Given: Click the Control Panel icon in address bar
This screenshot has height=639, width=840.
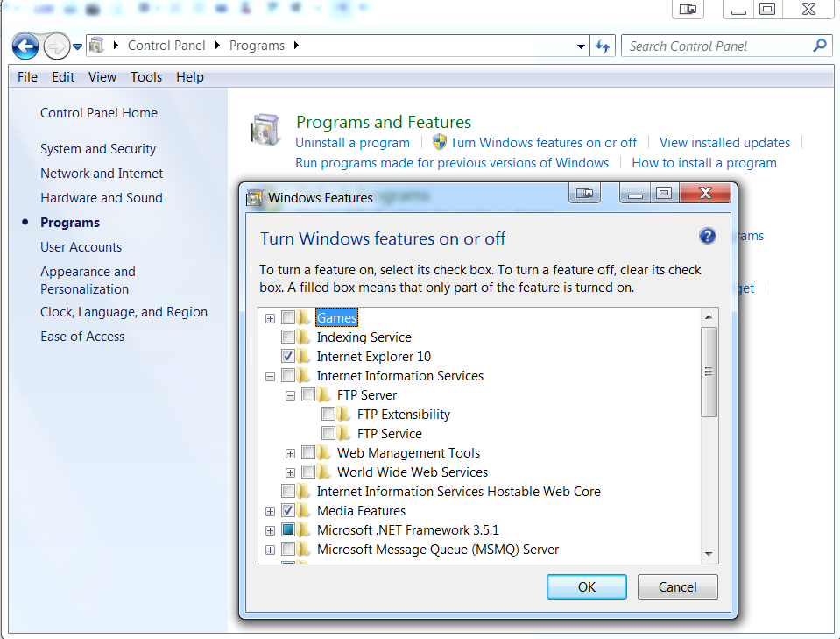Looking at the screenshot, I should tap(96, 45).
